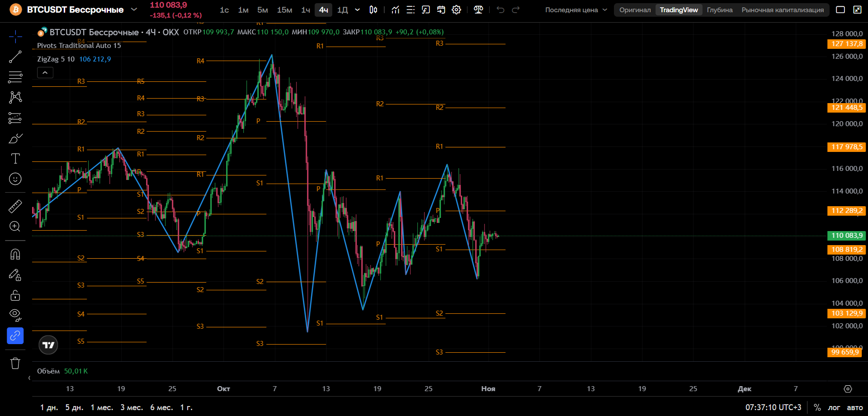Delete drawings with trash icon
The height and width of the screenshot is (416, 868).
pos(15,363)
